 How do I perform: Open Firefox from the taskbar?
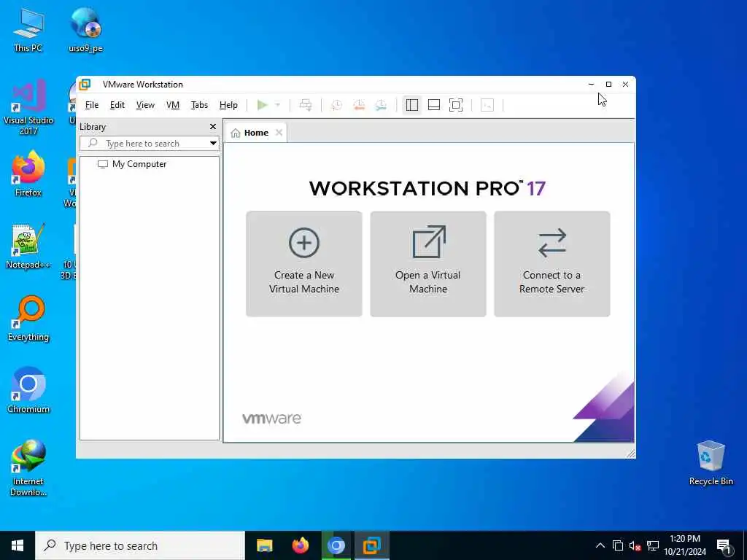(300, 545)
